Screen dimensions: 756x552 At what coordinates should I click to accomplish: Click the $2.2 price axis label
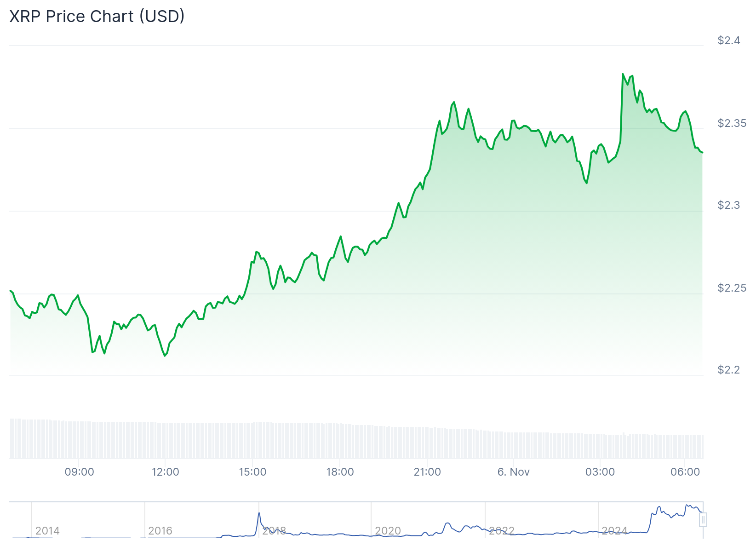729,370
